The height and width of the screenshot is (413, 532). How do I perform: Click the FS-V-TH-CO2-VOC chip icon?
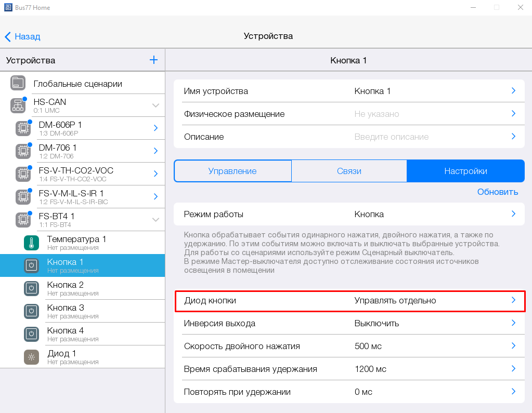coord(23,174)
